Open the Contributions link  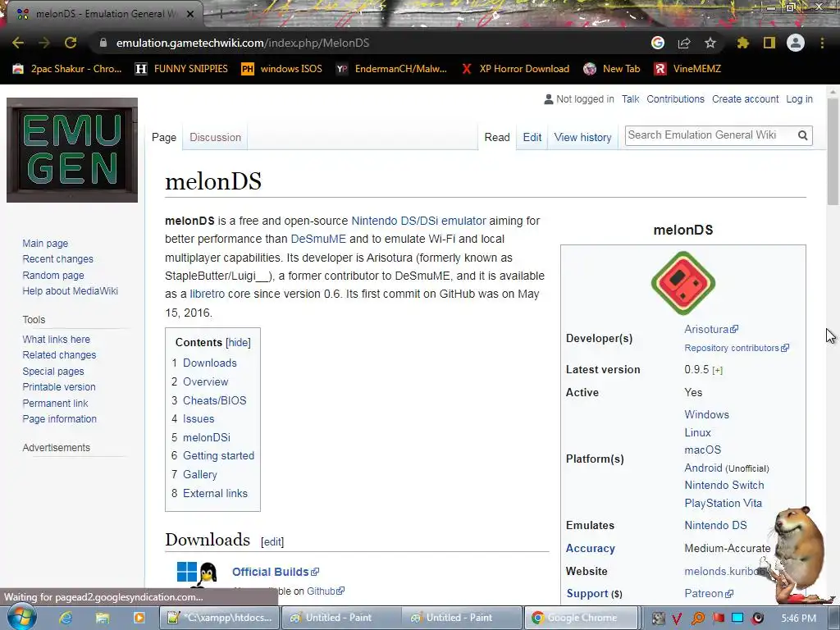coord(676,99)
